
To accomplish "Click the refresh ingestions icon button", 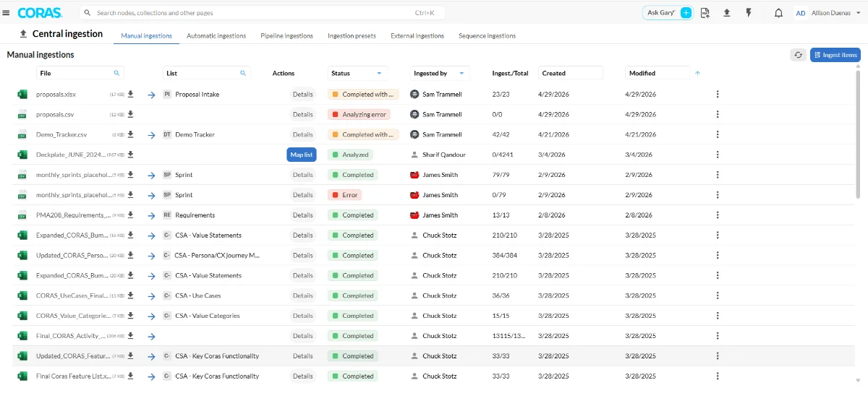I will click(x=799, y=55).
